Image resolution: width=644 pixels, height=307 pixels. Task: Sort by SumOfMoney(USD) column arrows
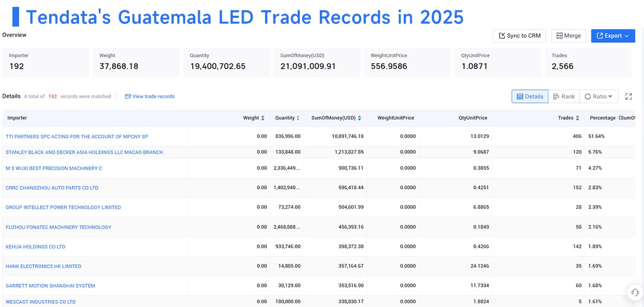coord(359,118)
